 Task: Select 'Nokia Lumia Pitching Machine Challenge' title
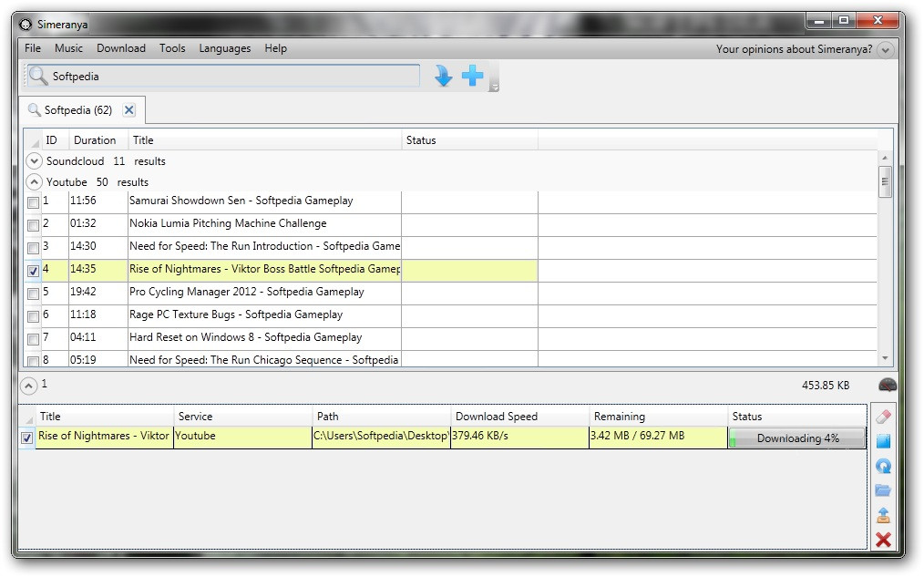pos(228,223)
